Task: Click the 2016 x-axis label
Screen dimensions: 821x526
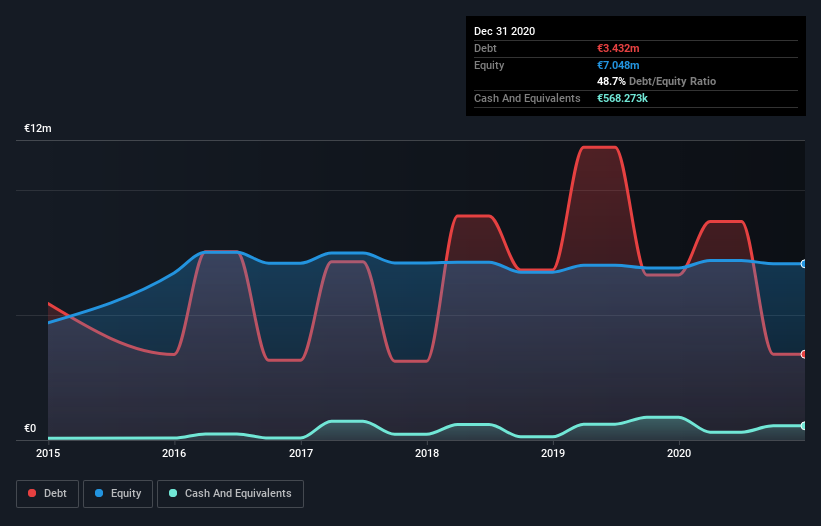Action: [x=174, y=453]
